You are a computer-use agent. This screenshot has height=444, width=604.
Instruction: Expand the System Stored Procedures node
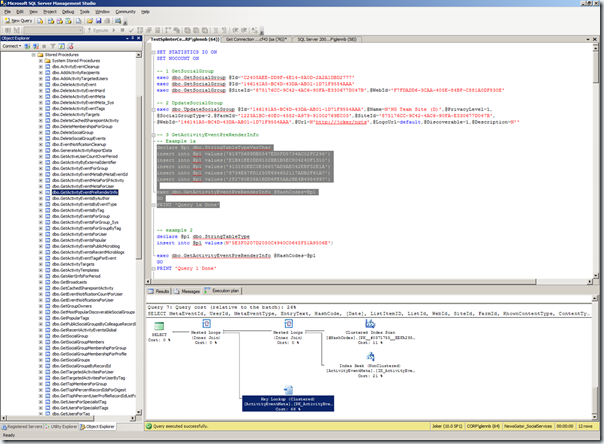pos(41,60)
